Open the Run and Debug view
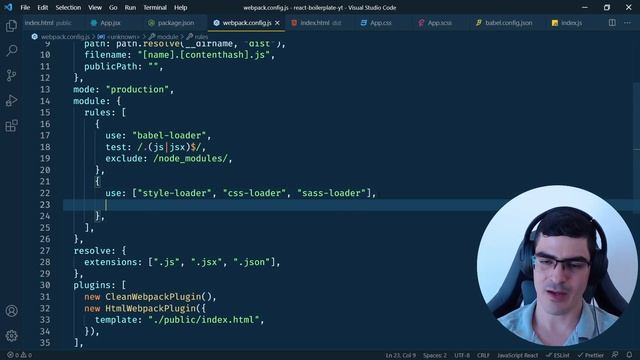This screenshot has height=360, width=640. point(11,100)
